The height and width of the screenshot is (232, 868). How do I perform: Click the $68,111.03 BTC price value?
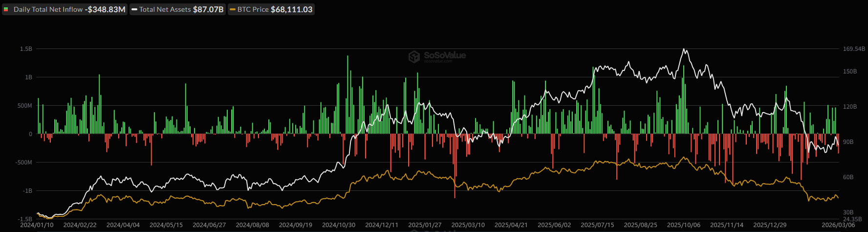[292, 9]
